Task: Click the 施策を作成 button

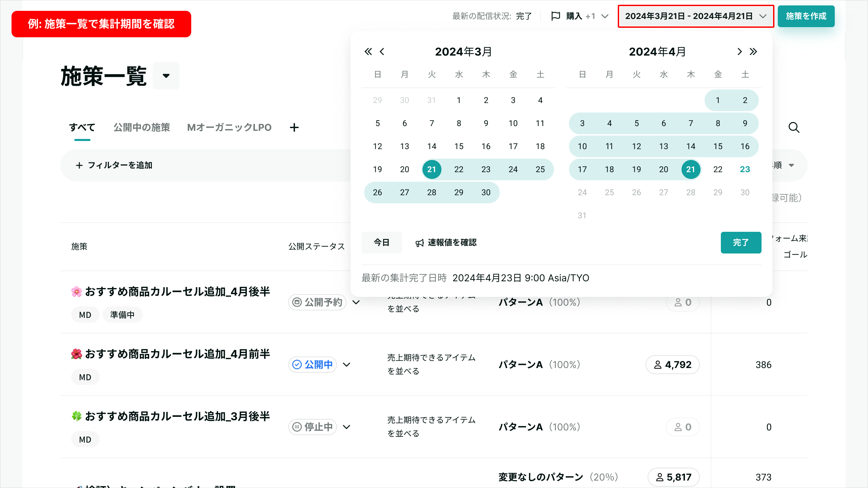Action: [x=806, y=16]
